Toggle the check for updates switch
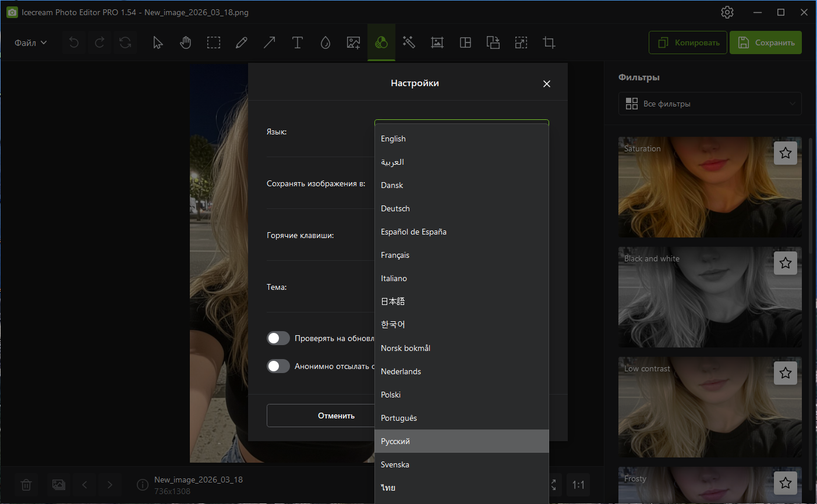 [278, 338]
